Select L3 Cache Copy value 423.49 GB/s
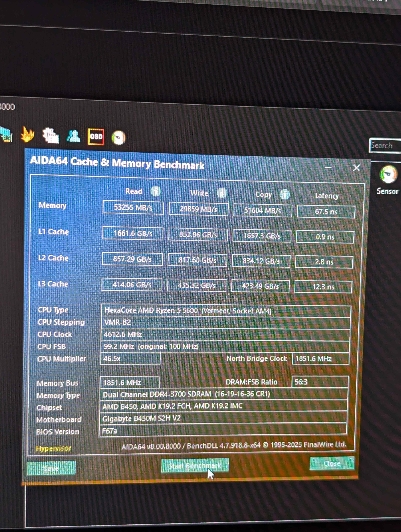 click(x=260, y=286)
